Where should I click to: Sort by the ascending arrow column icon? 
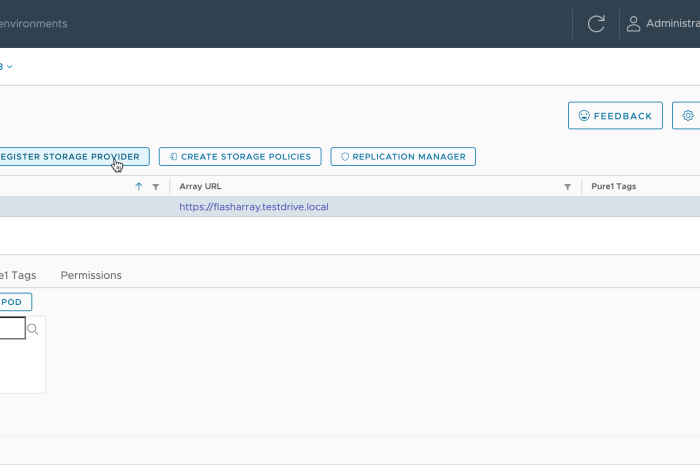coord(139,187)
